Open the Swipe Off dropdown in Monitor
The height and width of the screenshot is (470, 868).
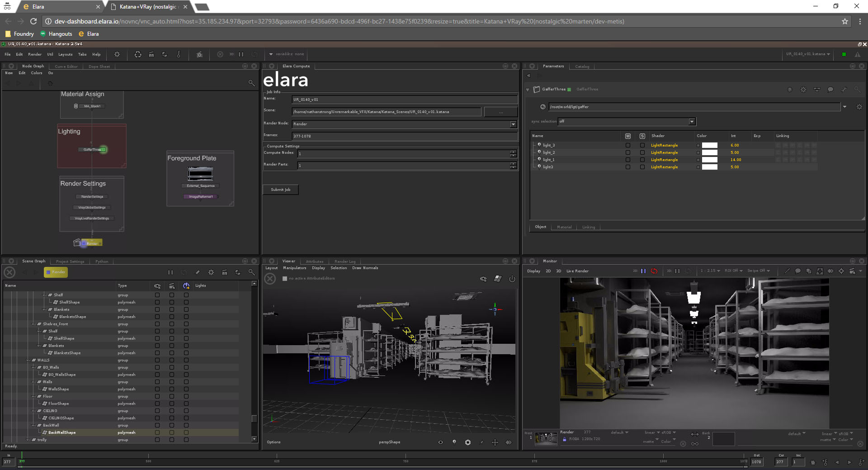coord(758,271)
